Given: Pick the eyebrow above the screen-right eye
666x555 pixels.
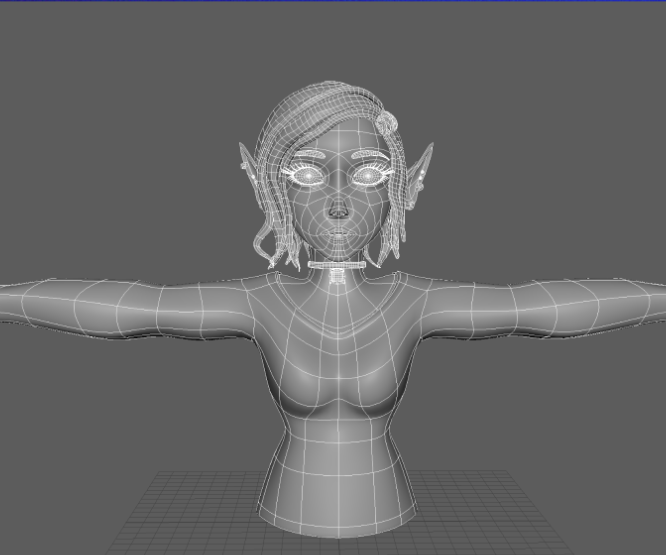Looking at the screenshot, I should point(370,154).
